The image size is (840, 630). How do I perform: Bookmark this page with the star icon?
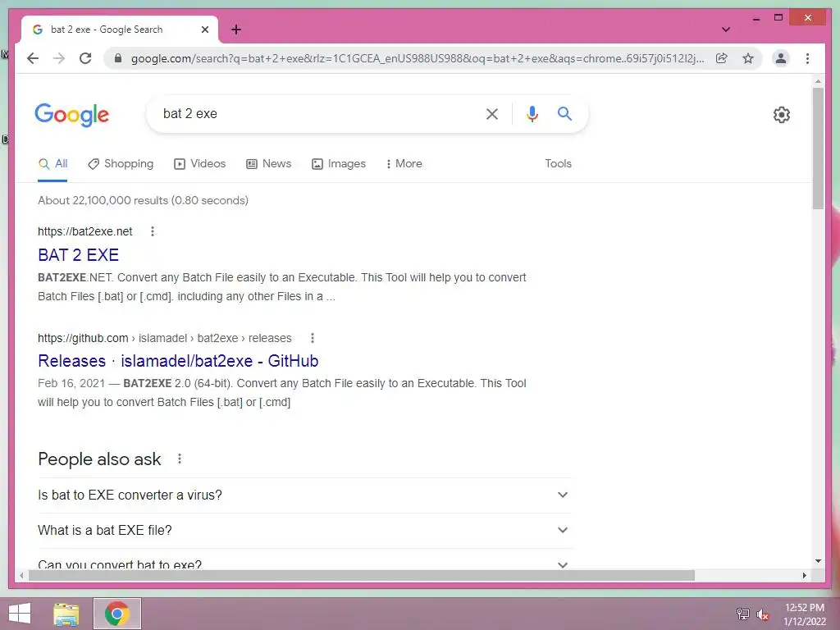click(748, 58)
